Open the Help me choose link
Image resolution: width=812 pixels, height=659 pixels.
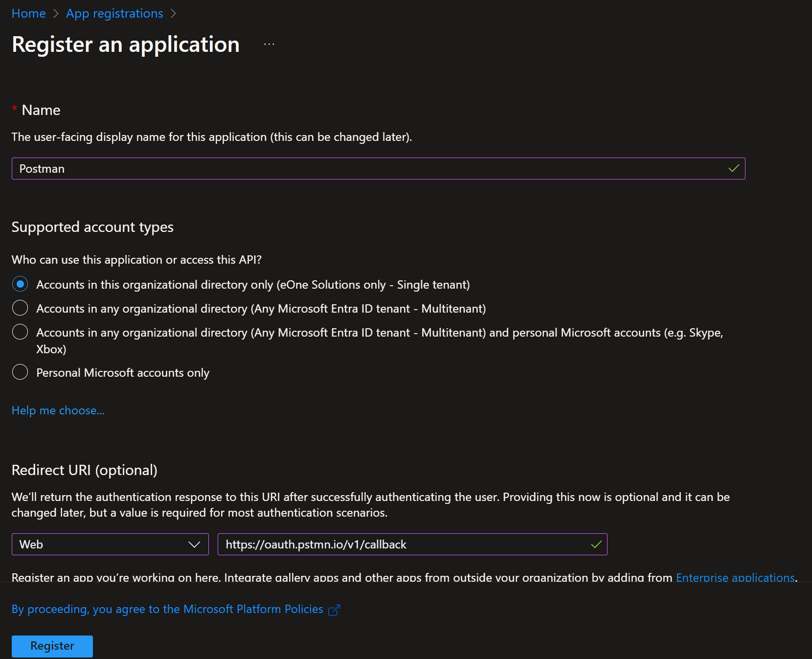coord(58,410)
